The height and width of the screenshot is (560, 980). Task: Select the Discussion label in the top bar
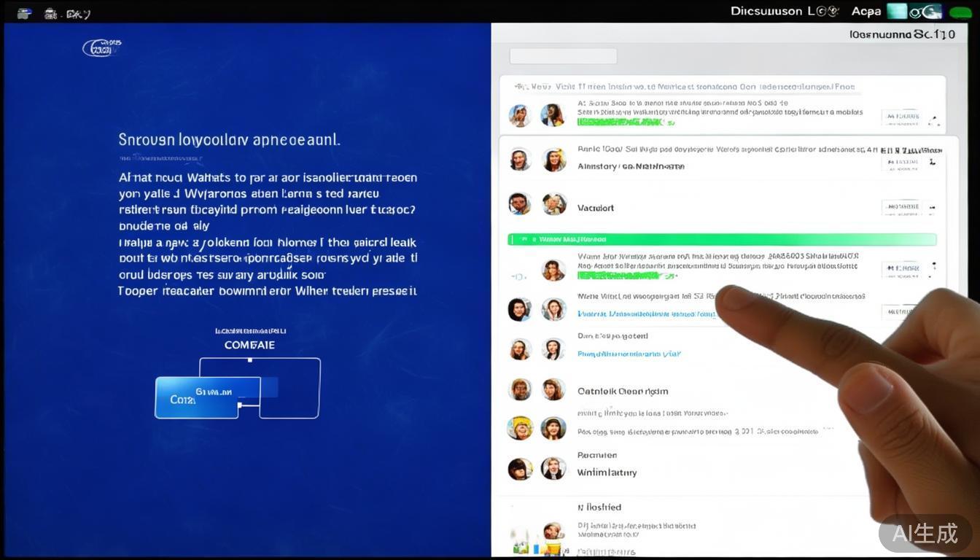(766, 11)
